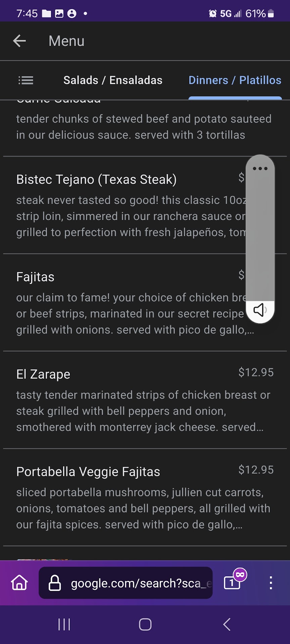Expand volume panel three-dot options

pyautogui.click(x=260, y=168)
